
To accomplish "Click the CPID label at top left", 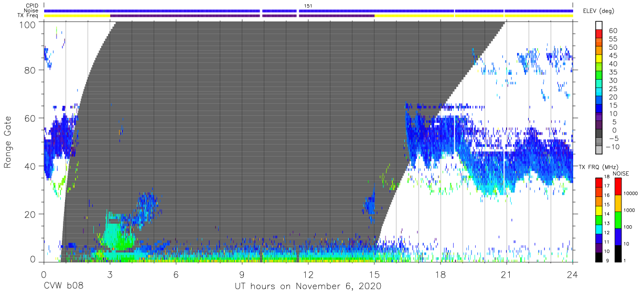I will click(33, 5).
